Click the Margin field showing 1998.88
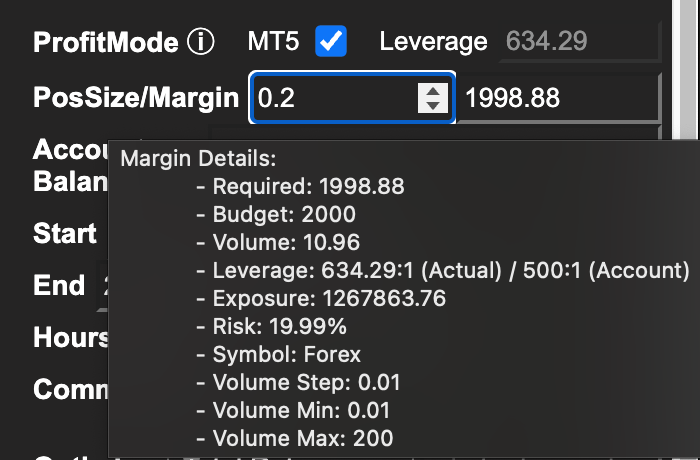Screen dimensions: 700x460 pos(556,98)
